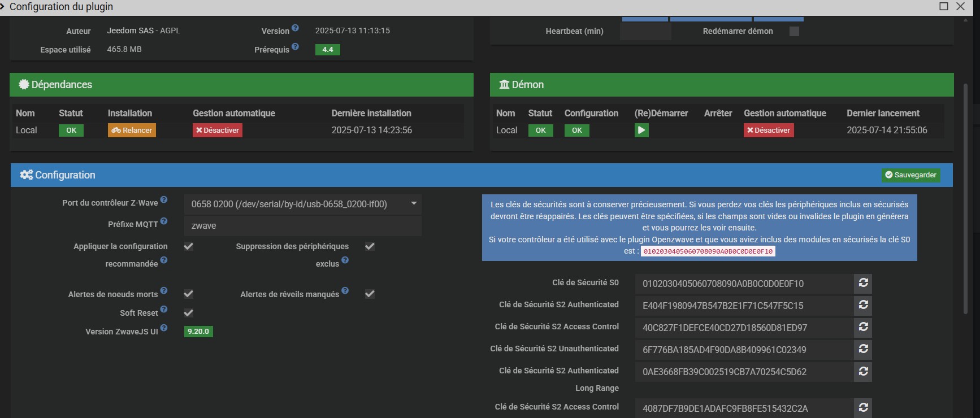Disable automatic management of dependencies
The width and height of the screenshot is (980, 418).
(x=218, y=130)
